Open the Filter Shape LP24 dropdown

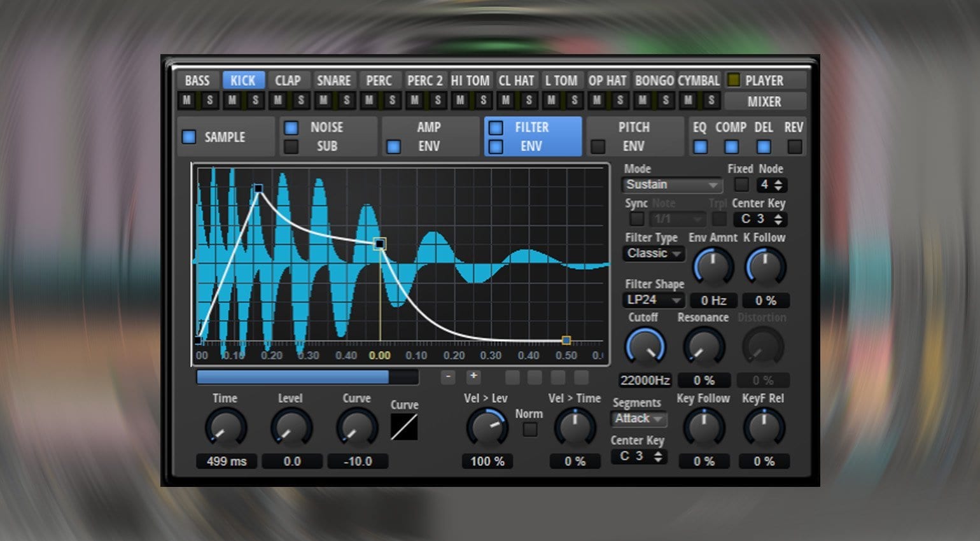652,300
